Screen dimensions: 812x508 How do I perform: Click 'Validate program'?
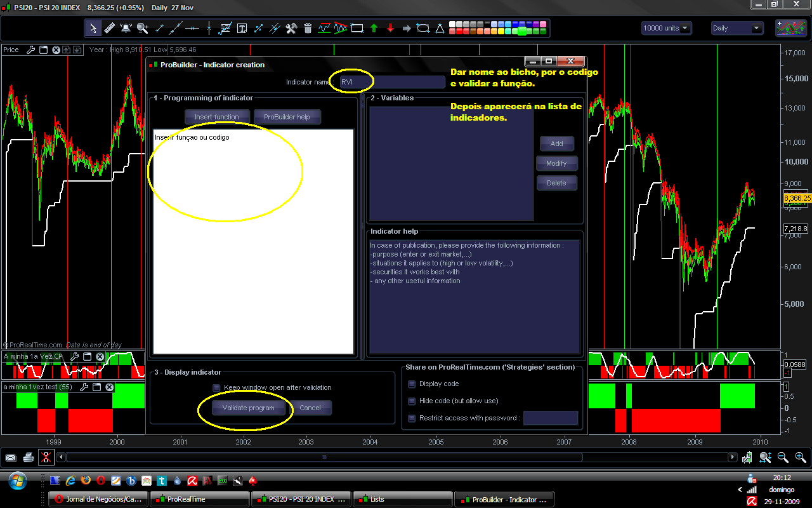tap(248, 408)
